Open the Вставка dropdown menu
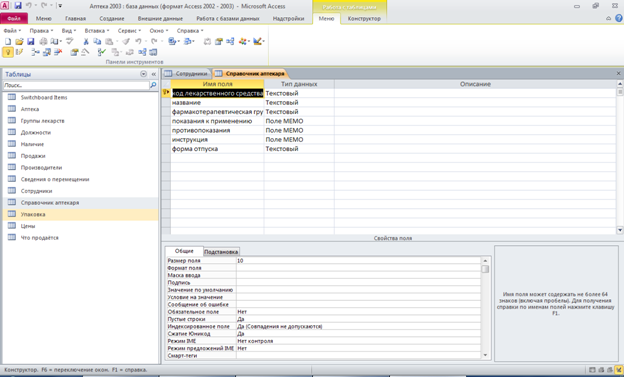 (x=97, y=31)
